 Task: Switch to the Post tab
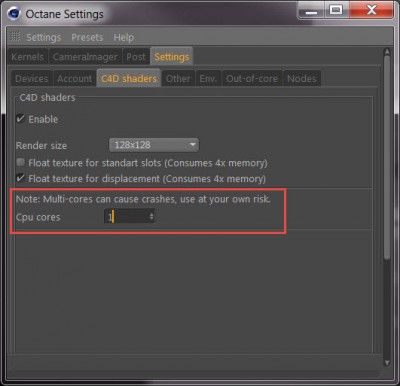[x=136, y=57]
